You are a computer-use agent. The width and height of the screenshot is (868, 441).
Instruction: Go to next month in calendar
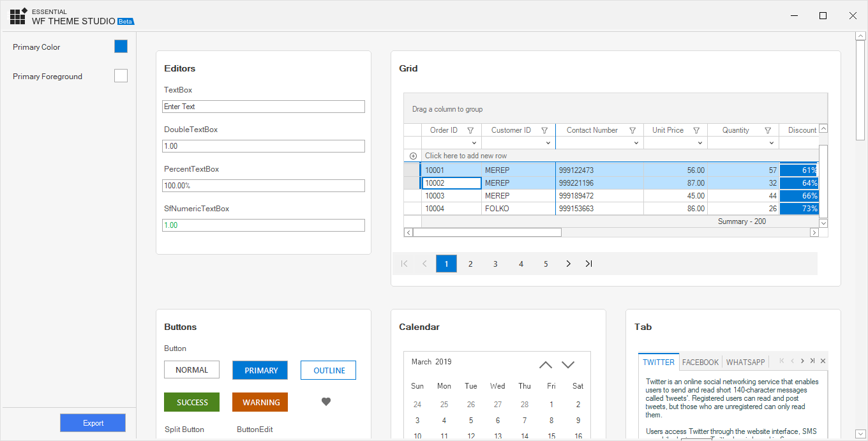point(568,365)
